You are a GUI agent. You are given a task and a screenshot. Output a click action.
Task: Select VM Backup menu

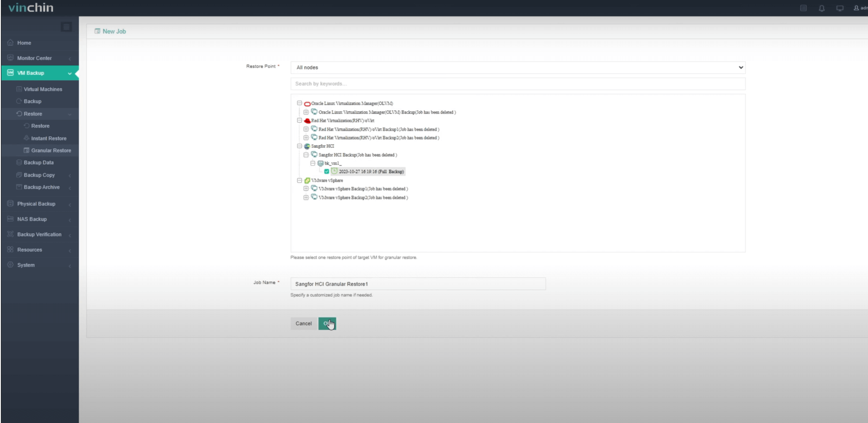pos(40,73)
